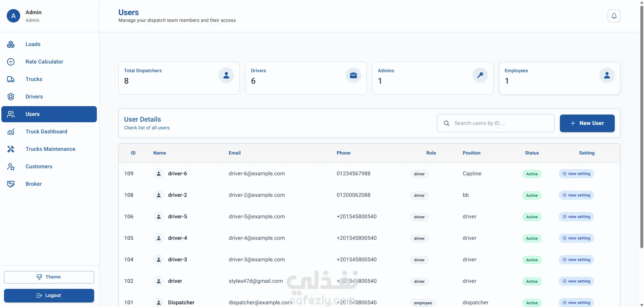Click the Drivers card briefcase icon

click(353, 75)
